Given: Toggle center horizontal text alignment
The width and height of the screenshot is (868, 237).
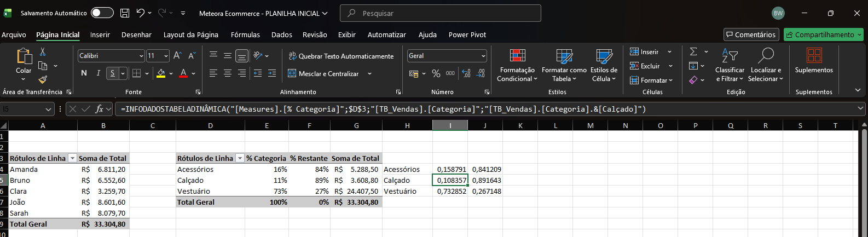Looking at the screenshot, I should point(228,73).
